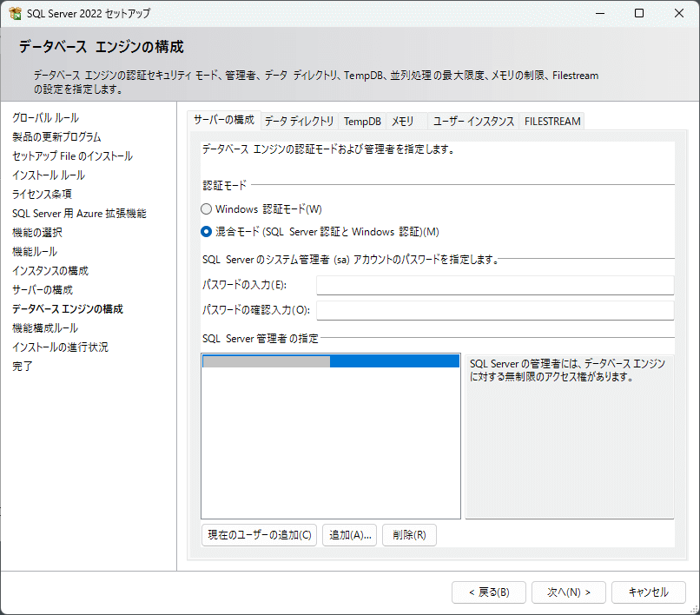The width and height of the screenshot is (700, 615).
Task: Select 機能の選択 step
Action: [37, 233]
